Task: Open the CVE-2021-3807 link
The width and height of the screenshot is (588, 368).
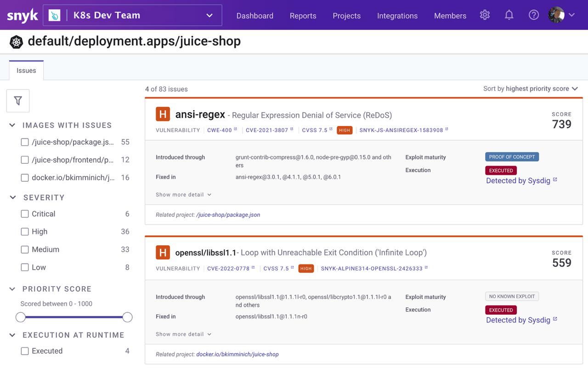Action: 267,130
